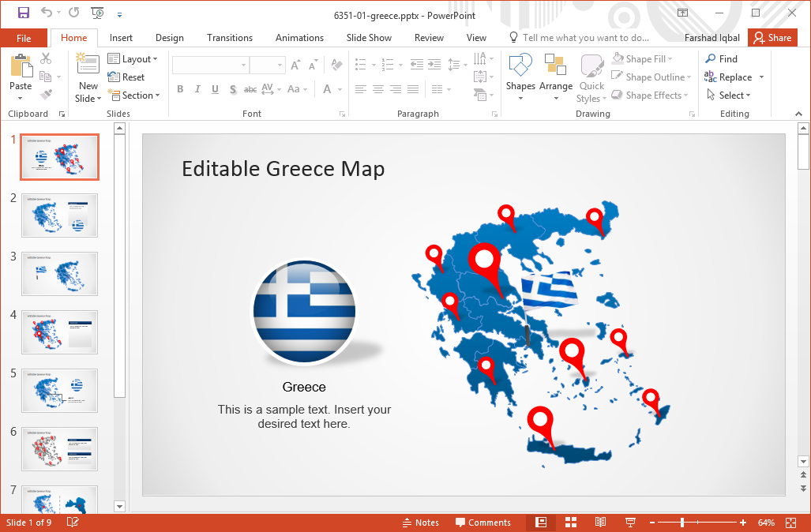Toggle the Notes pane

[x=420, y=523]
